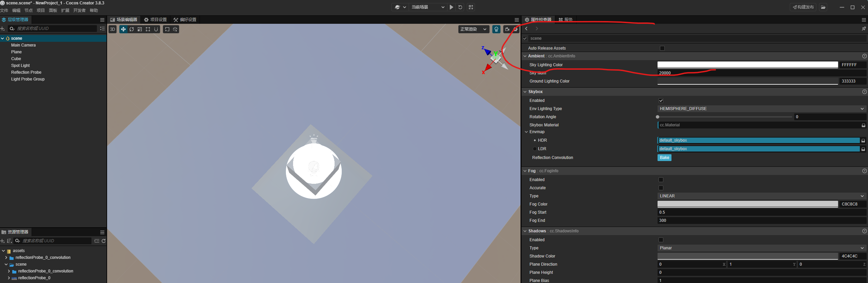Open the preview platform planet dropdown
Image resolution: width=868 pixels, height=283 pixels.
pyautogui.click(x=400, y=7)
